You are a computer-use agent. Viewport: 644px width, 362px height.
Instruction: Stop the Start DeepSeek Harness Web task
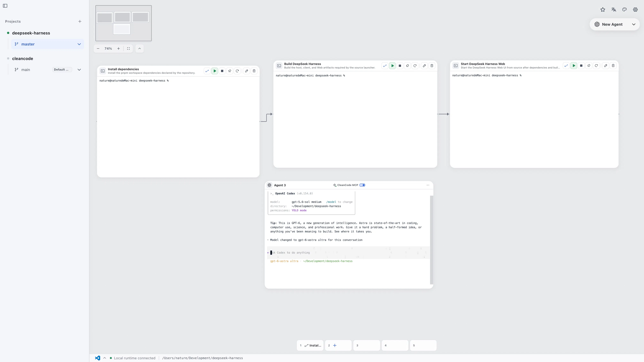581,65
